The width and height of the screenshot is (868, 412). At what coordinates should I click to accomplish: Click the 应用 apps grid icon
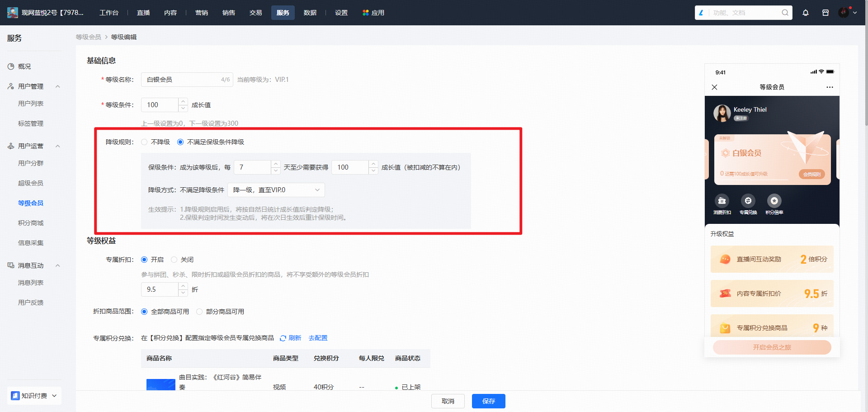click(365, 13)
